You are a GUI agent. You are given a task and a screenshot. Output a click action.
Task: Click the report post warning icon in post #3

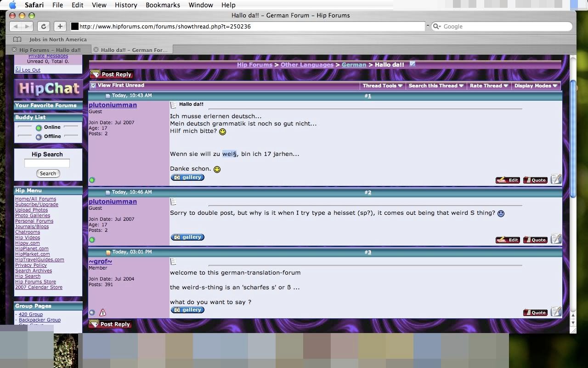102,312
